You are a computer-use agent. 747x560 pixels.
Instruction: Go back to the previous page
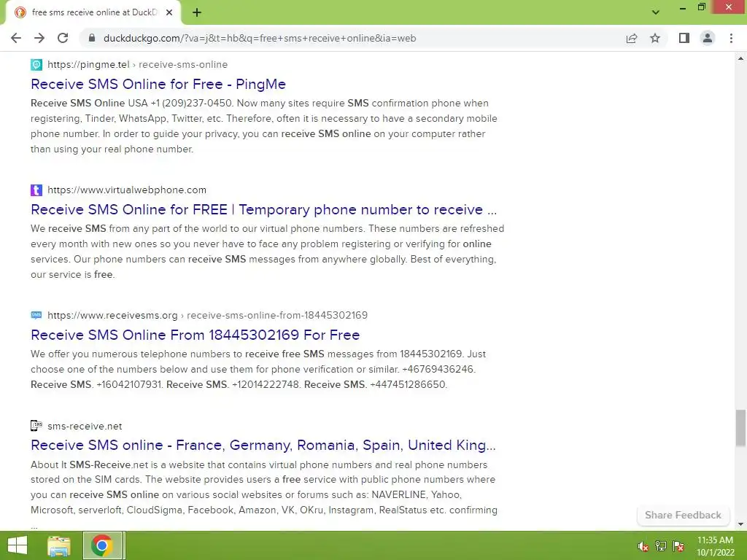point(16,38)
